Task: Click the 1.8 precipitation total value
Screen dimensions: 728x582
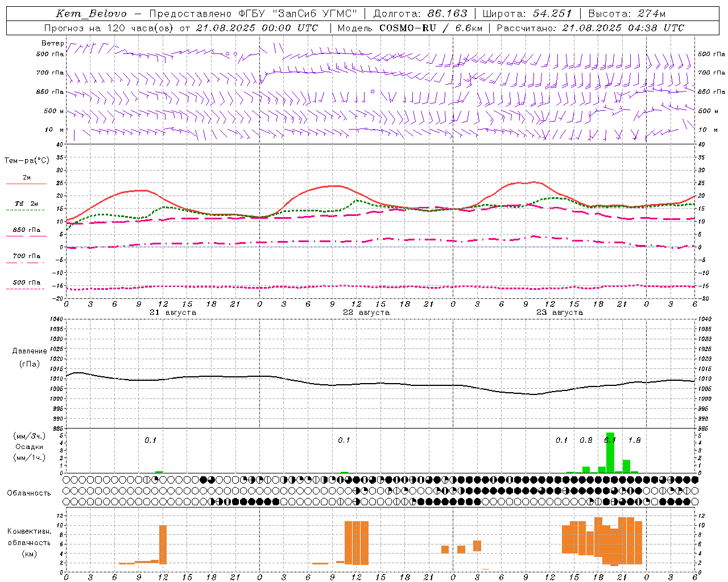Action: 634,440
